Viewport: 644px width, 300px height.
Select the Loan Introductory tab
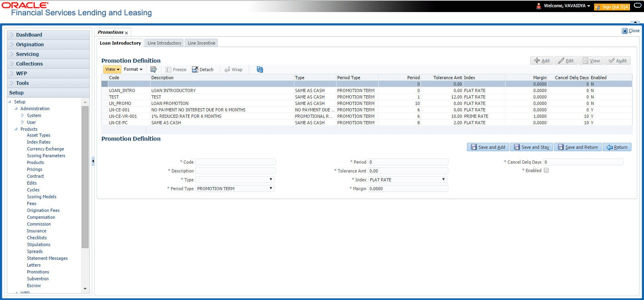click(120, 43)
